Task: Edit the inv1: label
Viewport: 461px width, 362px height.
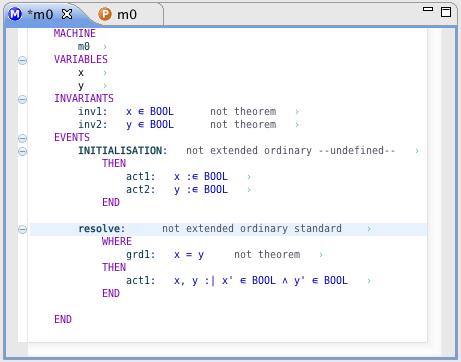Action: tap(93, 111)
